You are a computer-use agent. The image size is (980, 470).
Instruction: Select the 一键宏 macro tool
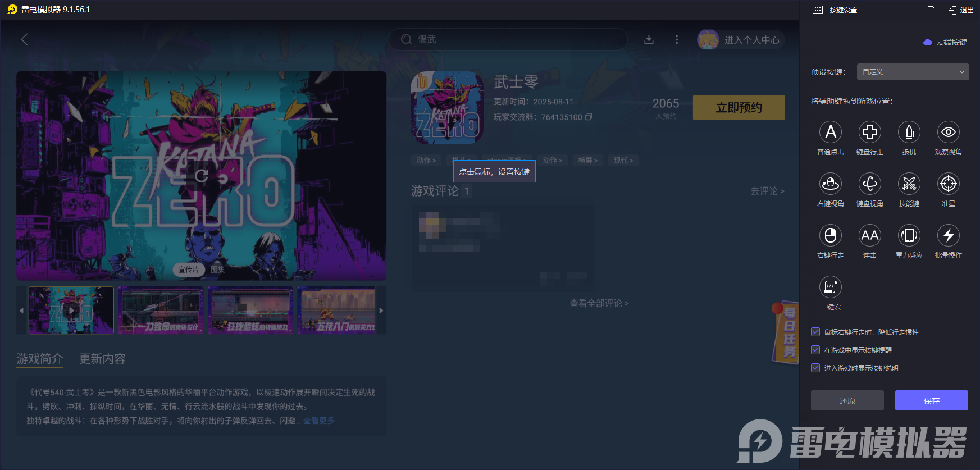point(831,288)
